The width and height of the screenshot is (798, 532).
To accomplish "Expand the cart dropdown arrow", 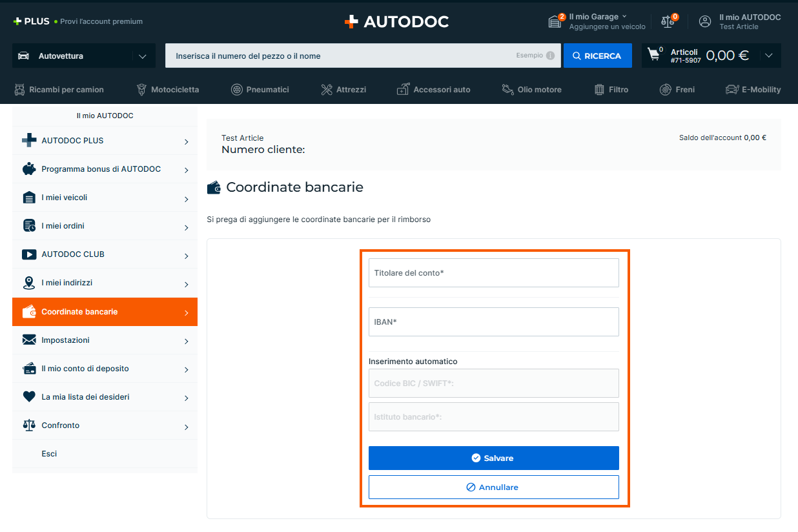I will 768,56.
